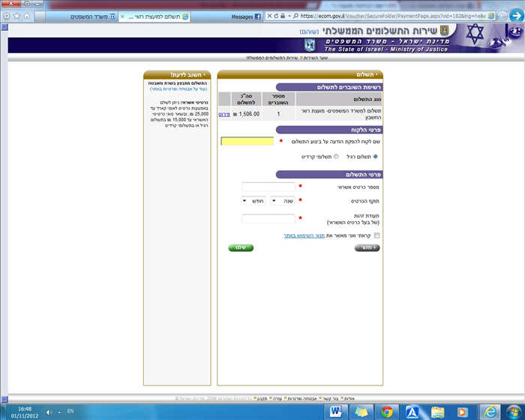The width and height of the screenshot is (525, 420).
Task: Open Microsoft Word from the taskbar
Action: (335, 411)
